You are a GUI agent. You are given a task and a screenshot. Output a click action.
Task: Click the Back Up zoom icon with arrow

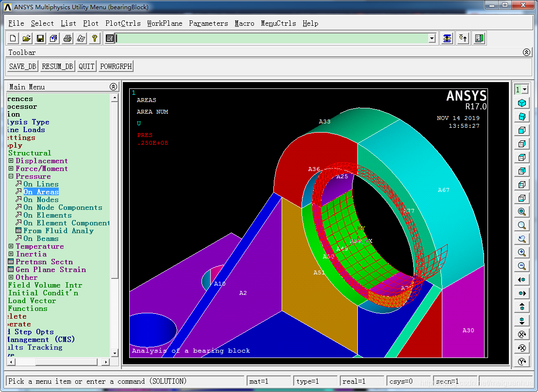coord(522,239)
